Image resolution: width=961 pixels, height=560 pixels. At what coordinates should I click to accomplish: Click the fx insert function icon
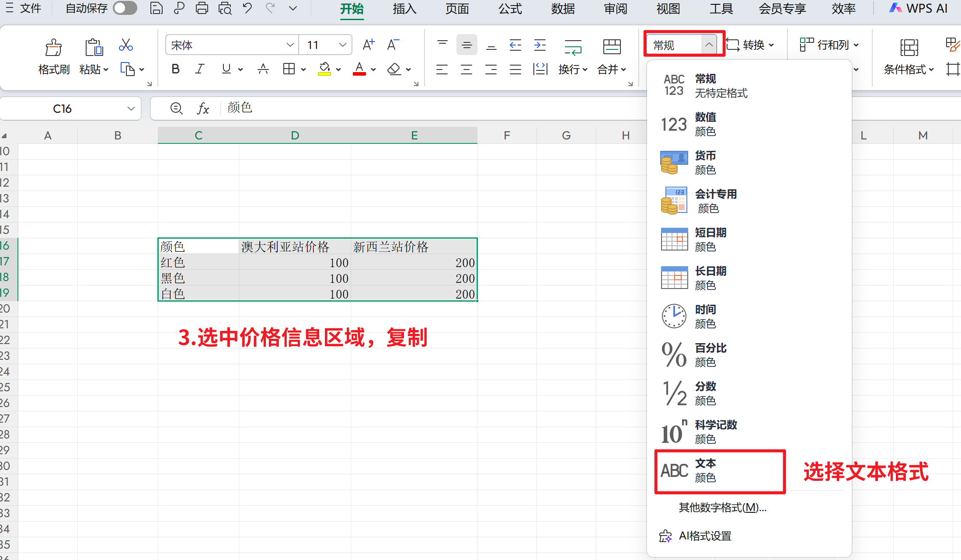(x=202, y=108)
